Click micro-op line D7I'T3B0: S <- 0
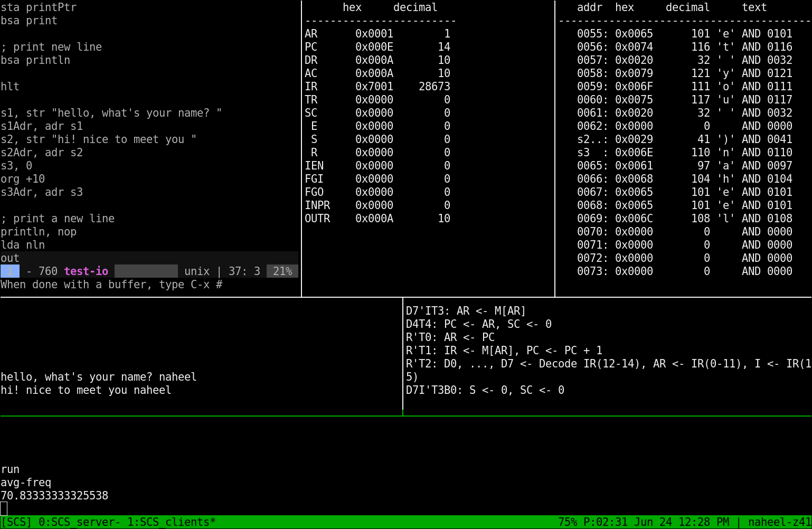 (485, 390)
